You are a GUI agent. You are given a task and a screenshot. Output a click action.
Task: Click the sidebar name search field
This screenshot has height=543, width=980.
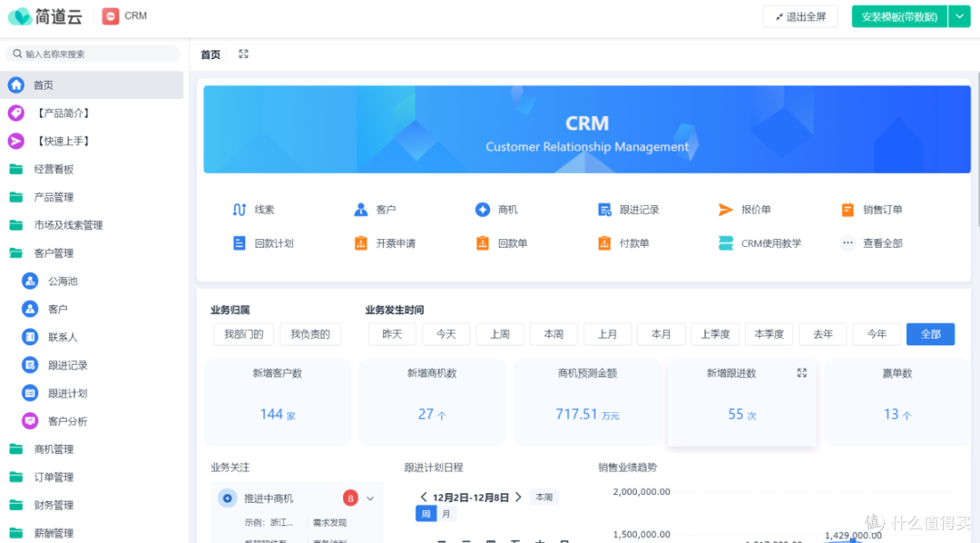tap(93, 54)
